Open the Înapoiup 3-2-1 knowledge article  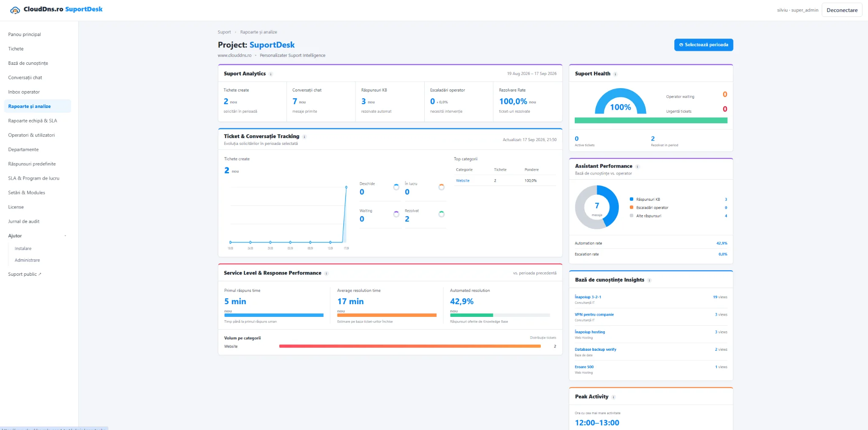(x=588, y=297)
